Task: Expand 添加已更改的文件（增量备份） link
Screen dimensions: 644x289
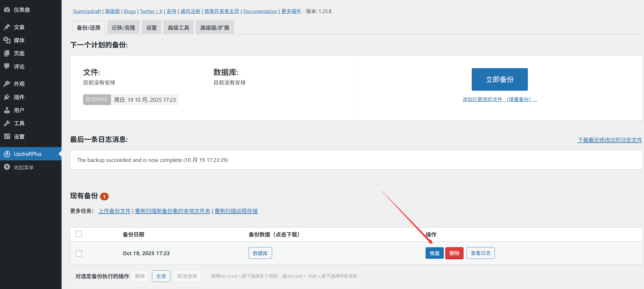Action: [x=500, y=99]
